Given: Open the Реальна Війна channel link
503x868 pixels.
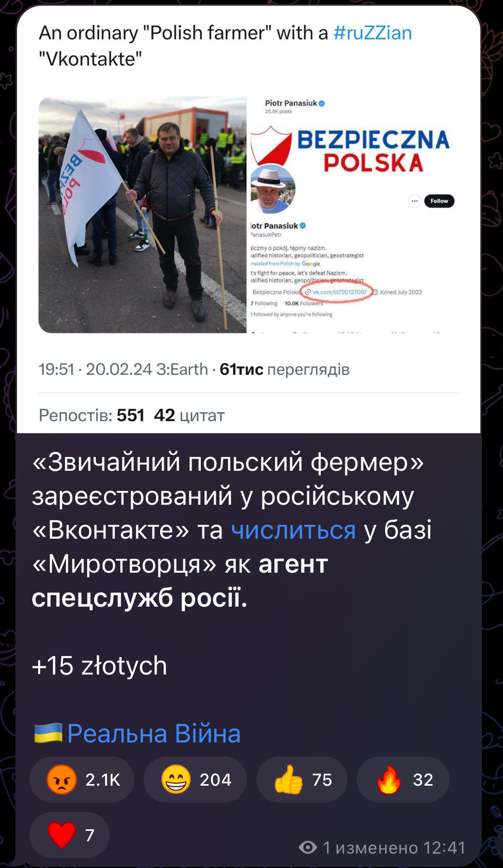Looking at the screenshot, I should [154, 733].
